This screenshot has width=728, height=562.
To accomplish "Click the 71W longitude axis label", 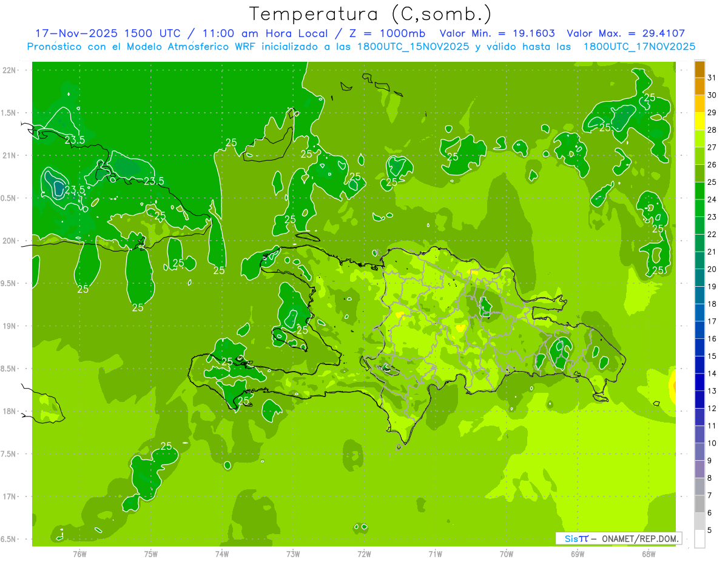I will click(435, 553).
